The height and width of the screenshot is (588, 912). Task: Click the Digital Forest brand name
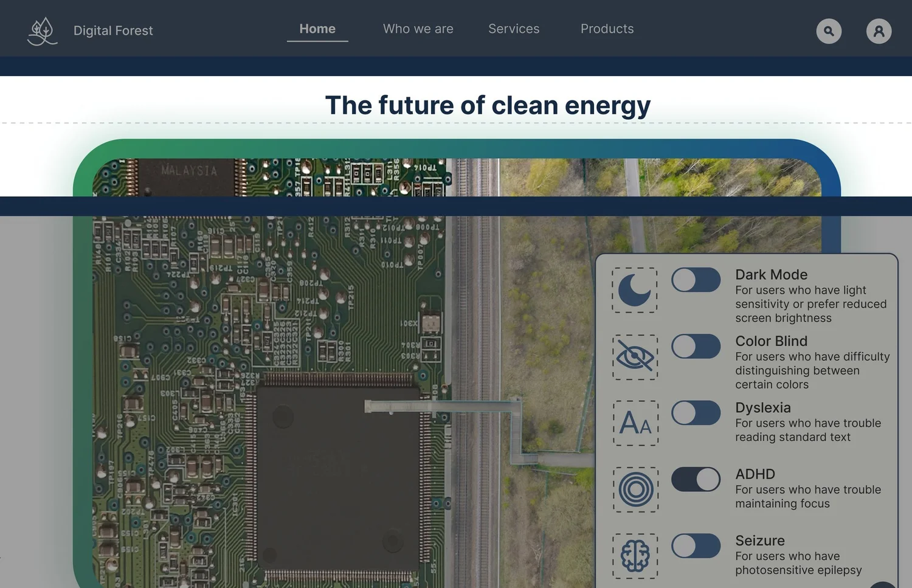click(113, 30)
